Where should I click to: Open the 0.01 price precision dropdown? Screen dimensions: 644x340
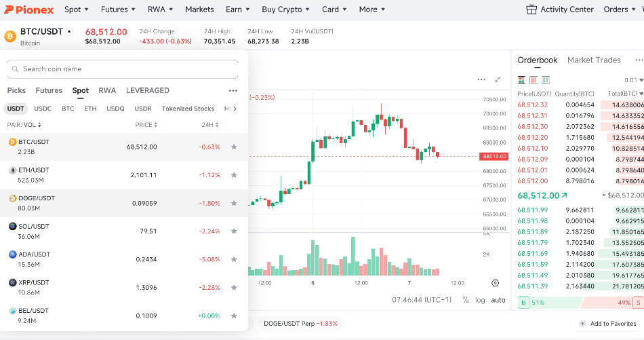(x=633, y=80)
